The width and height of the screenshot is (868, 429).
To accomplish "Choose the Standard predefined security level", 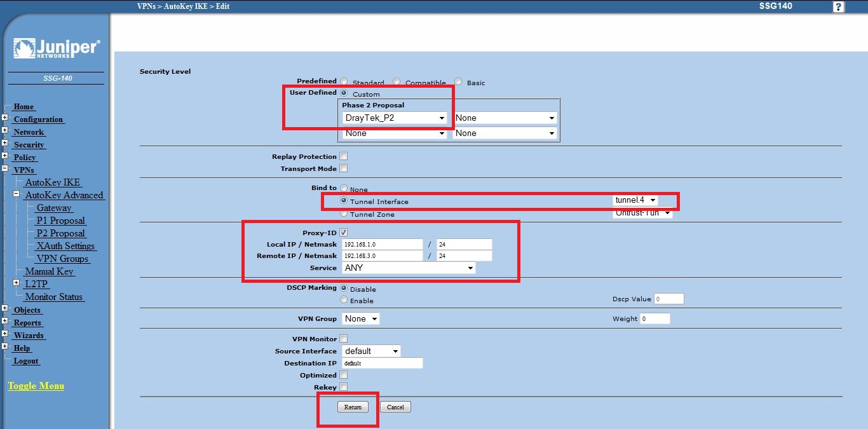I will [344, 82].
